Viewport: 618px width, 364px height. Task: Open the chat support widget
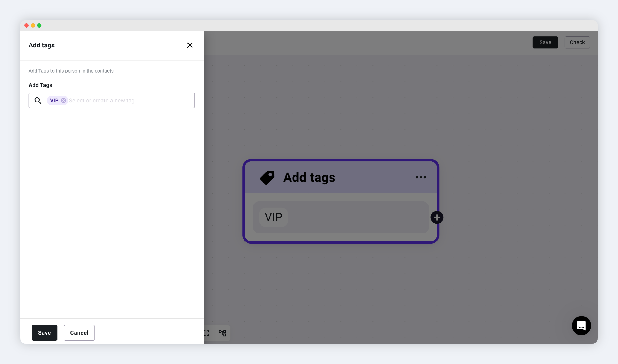coord(581,325)
